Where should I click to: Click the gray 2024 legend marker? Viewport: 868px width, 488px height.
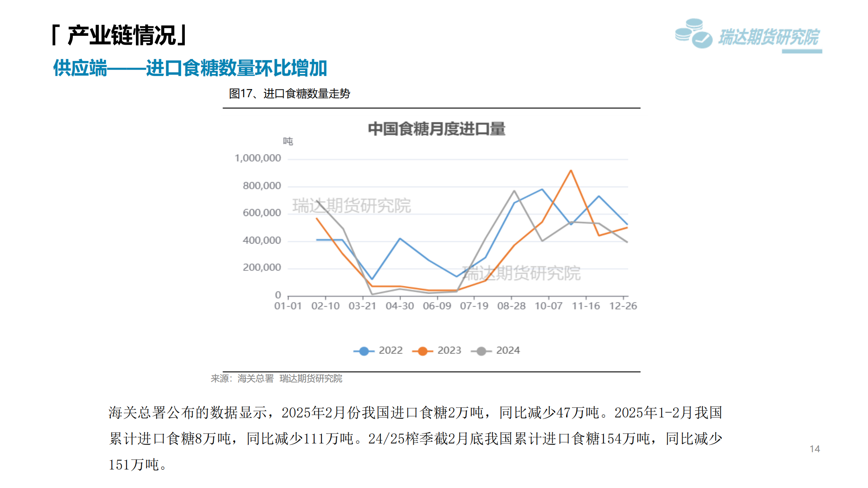pyautogui.click(x=481, y=351)
